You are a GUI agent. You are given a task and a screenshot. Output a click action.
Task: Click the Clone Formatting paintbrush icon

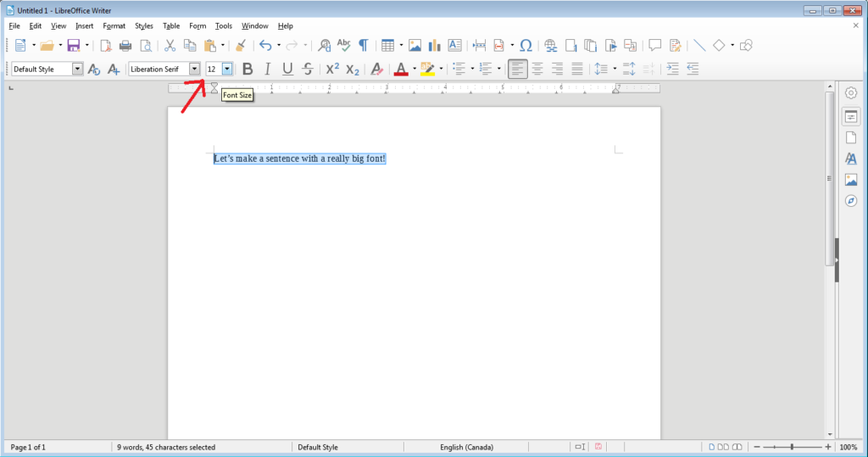(x=240, y=45)
